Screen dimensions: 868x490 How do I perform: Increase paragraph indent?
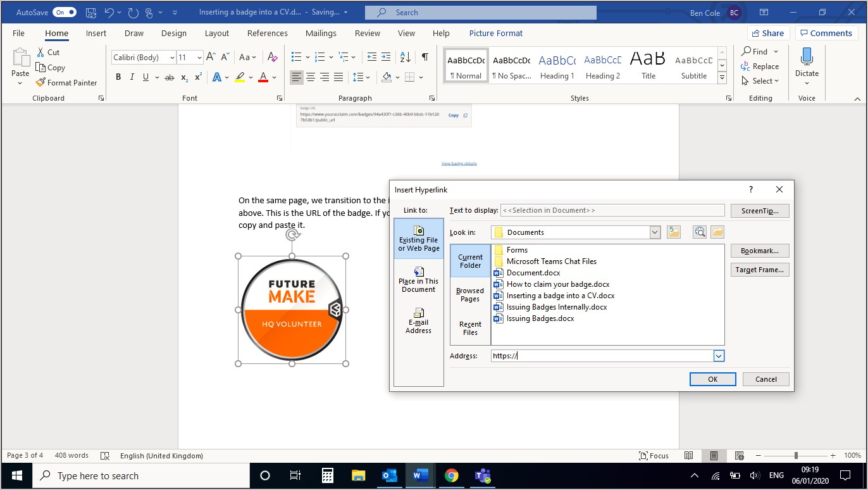[387, 57]
